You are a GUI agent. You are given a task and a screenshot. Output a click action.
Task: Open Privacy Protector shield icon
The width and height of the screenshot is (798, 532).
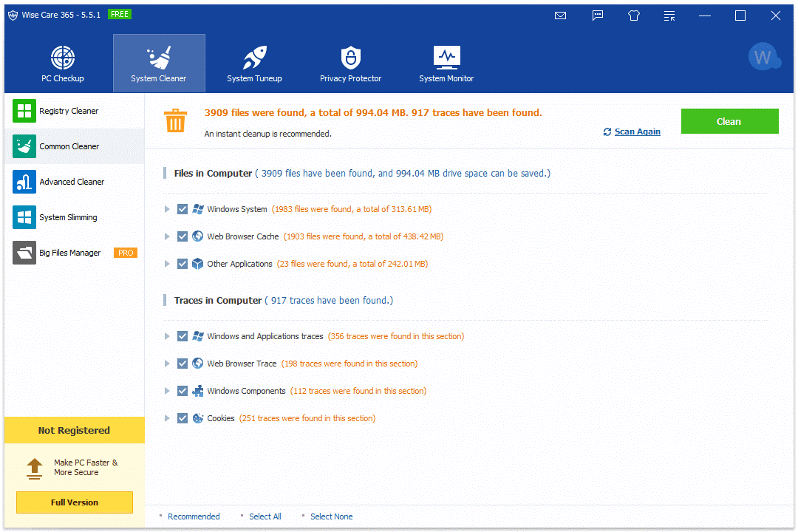350,58
